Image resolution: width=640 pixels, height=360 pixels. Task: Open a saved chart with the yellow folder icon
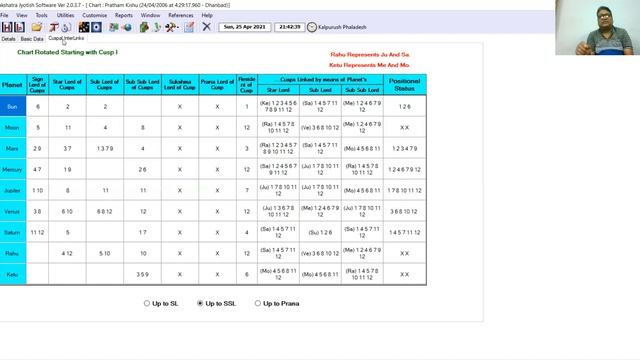click(x=37, y=27)
